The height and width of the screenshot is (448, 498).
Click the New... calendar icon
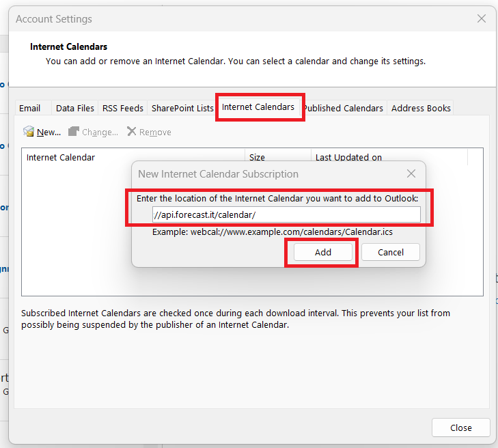[x=29, y=131]
